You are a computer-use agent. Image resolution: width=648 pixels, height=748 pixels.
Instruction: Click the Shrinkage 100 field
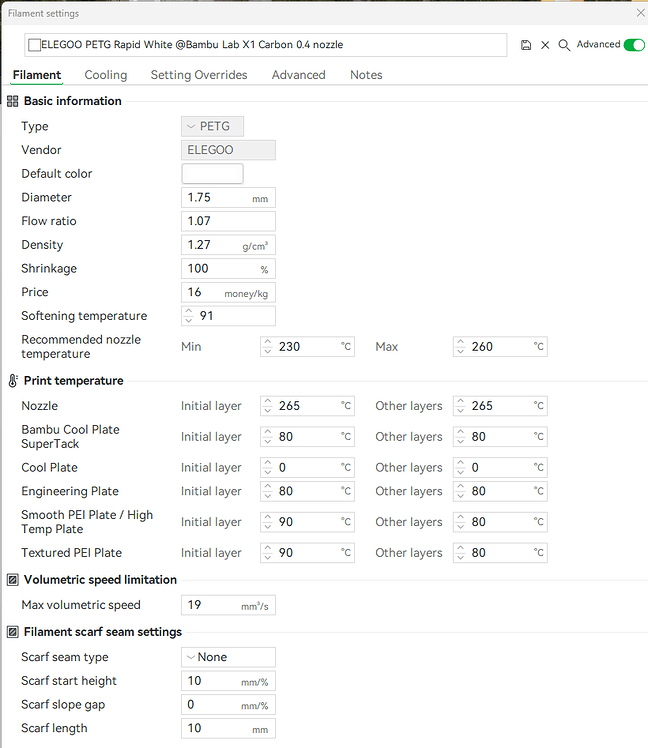pyautogui.click(x=228, y=269)
